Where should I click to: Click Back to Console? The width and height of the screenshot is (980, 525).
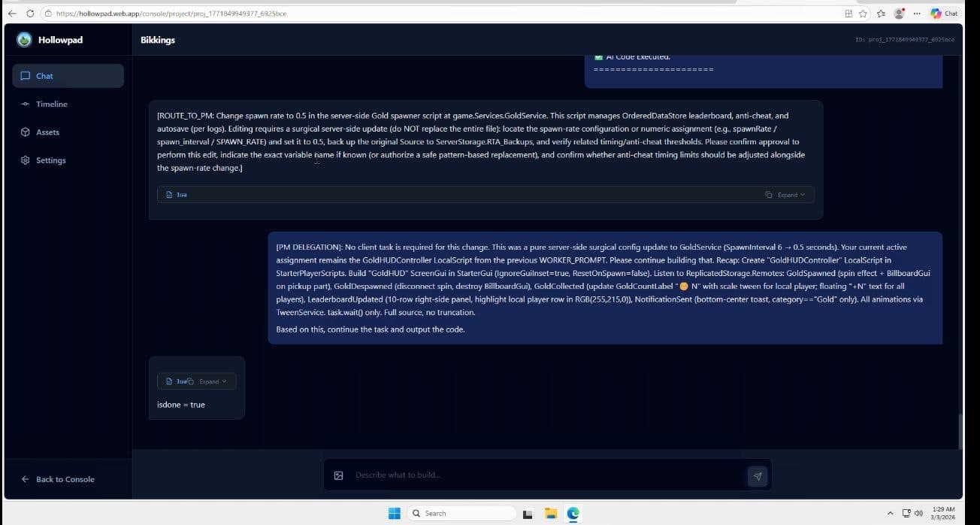(59, 479)
